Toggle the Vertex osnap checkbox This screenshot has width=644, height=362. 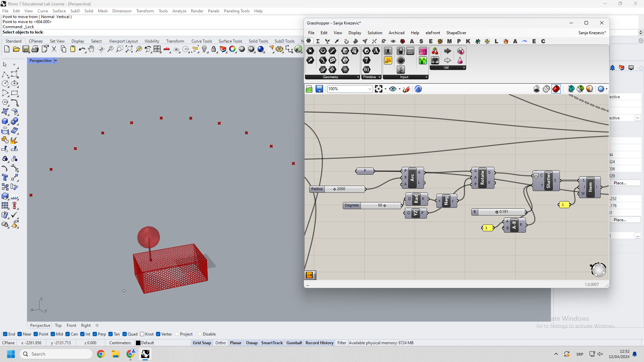158,334
